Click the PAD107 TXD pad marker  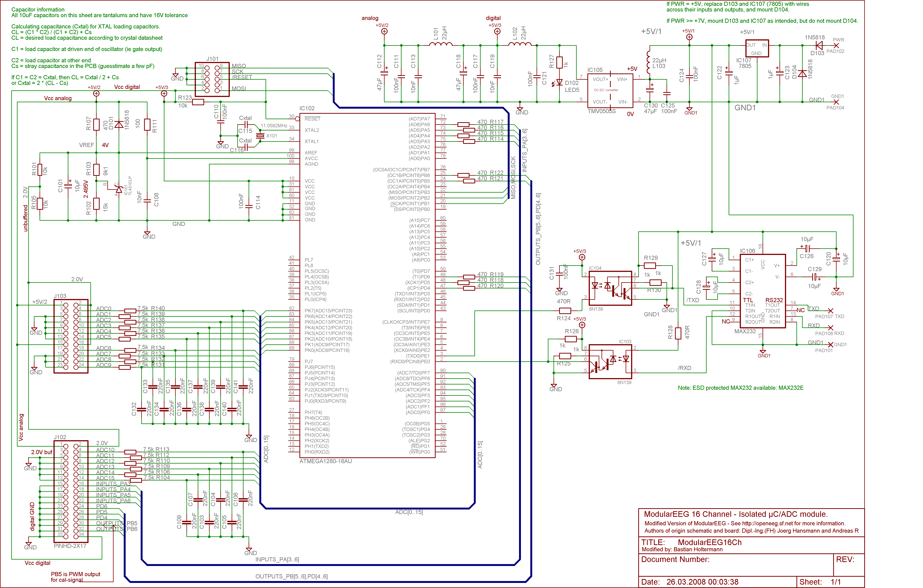coord(830,310)
